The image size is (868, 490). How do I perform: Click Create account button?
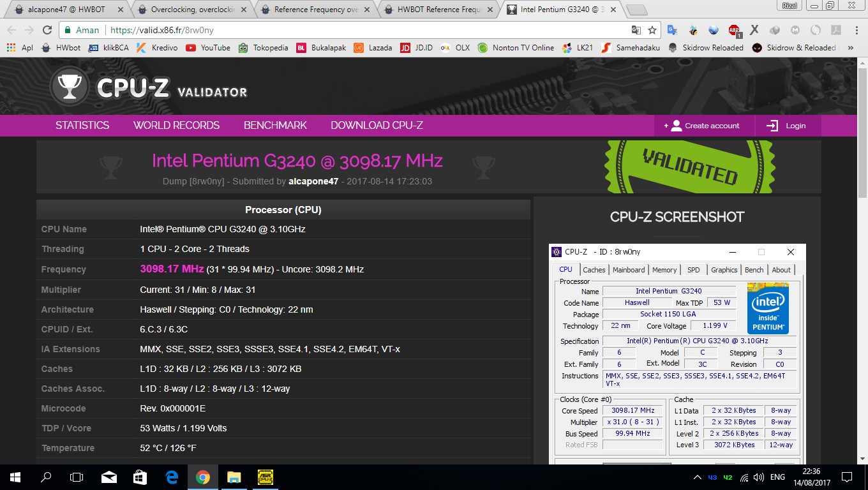point(705,126)
